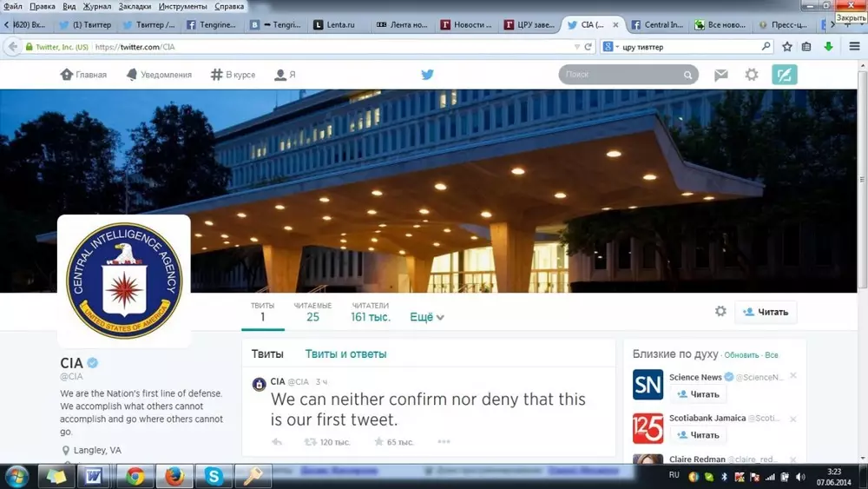Open Skype from the taskbar
This screenshot has height=489, width=868.
[214, 476]
